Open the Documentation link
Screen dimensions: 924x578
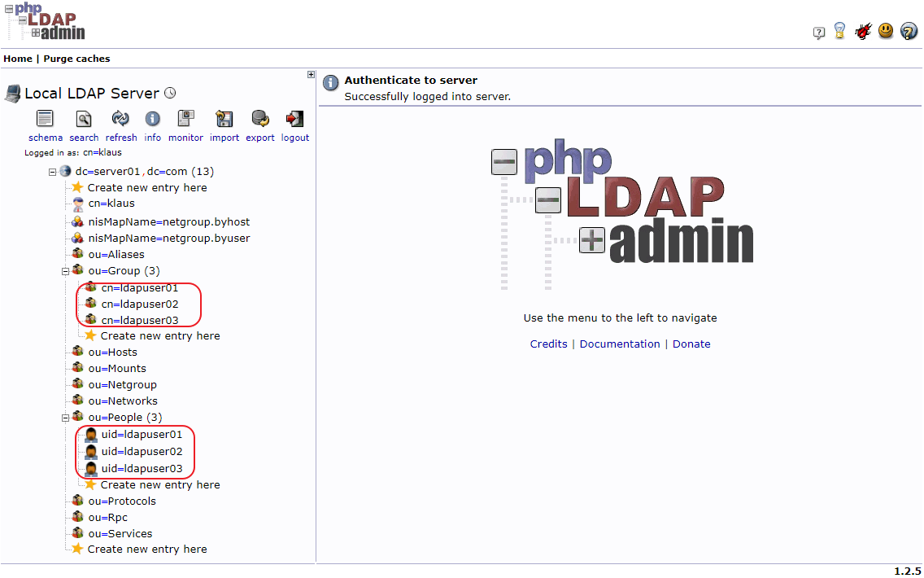click(x=620, y=344)
